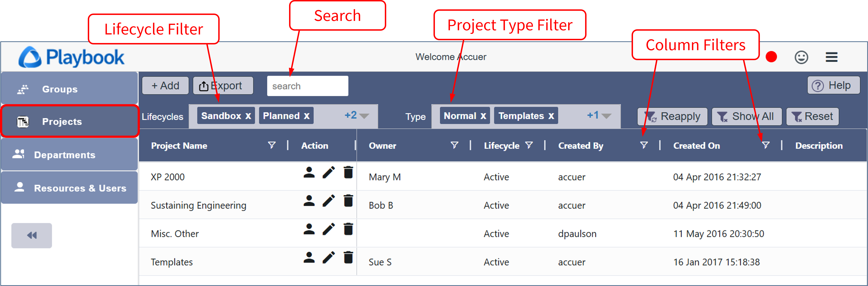Open the person icon for Misc. Other project

tap(309, 229)
